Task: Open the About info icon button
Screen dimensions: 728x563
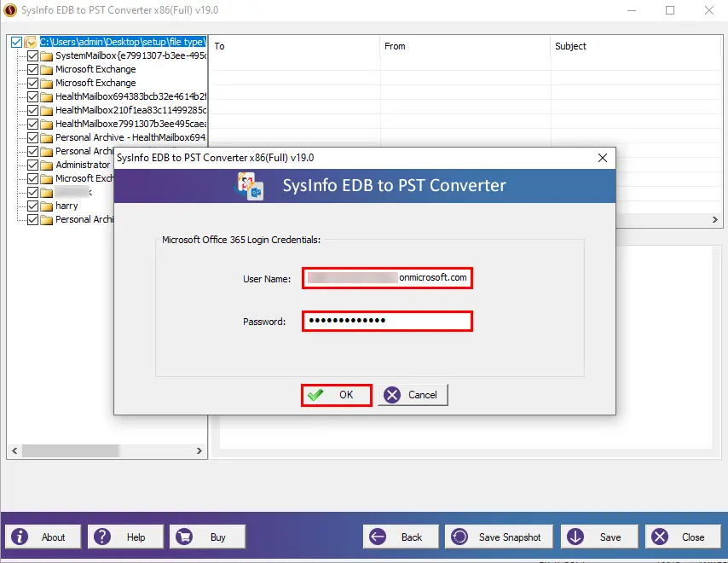Action: point(43,537)
